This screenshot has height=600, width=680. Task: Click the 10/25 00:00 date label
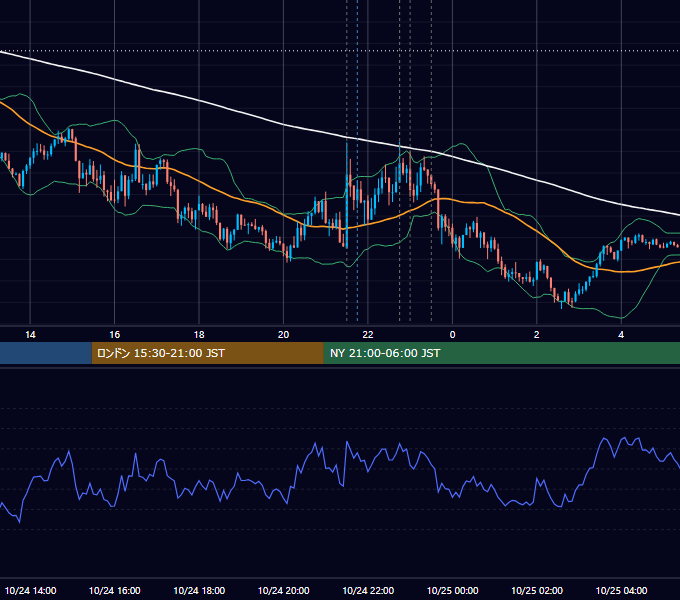[x=452, y=590]
